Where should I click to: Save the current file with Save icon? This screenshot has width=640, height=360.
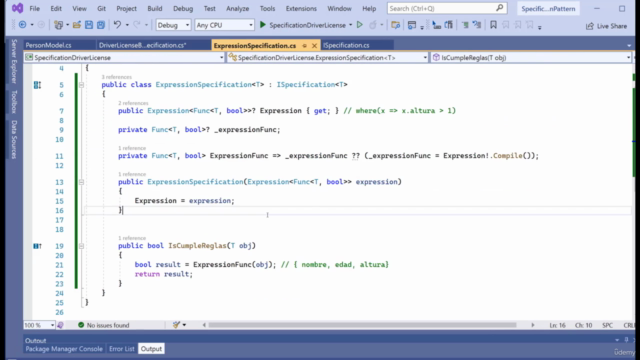[89, 25]
